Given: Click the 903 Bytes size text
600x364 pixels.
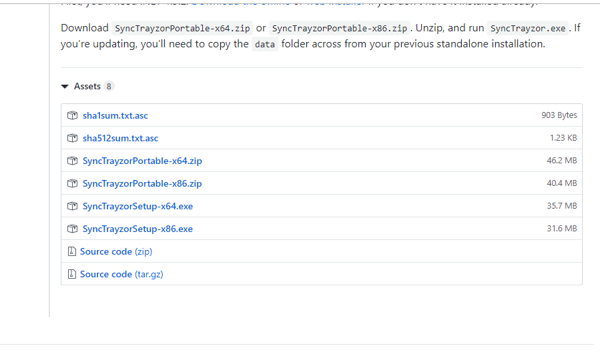Looking at the screenshot, I should (x=559, y=115).
